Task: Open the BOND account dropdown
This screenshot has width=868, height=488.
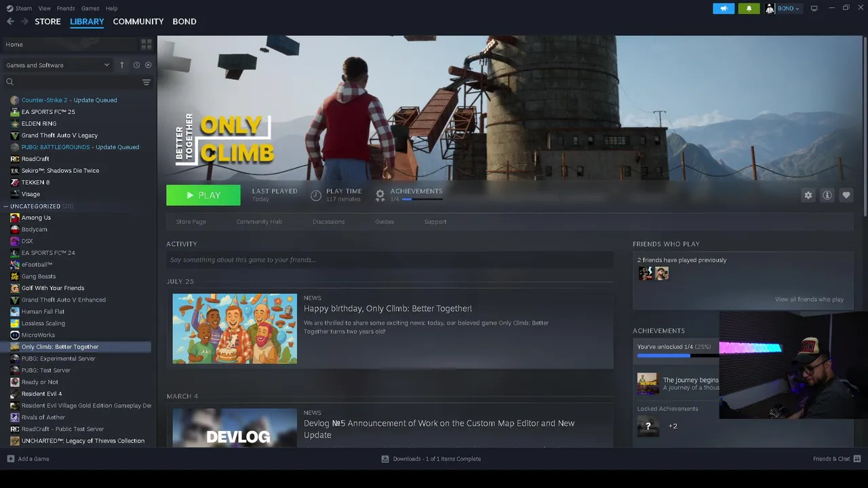Action: coord(783,8)
